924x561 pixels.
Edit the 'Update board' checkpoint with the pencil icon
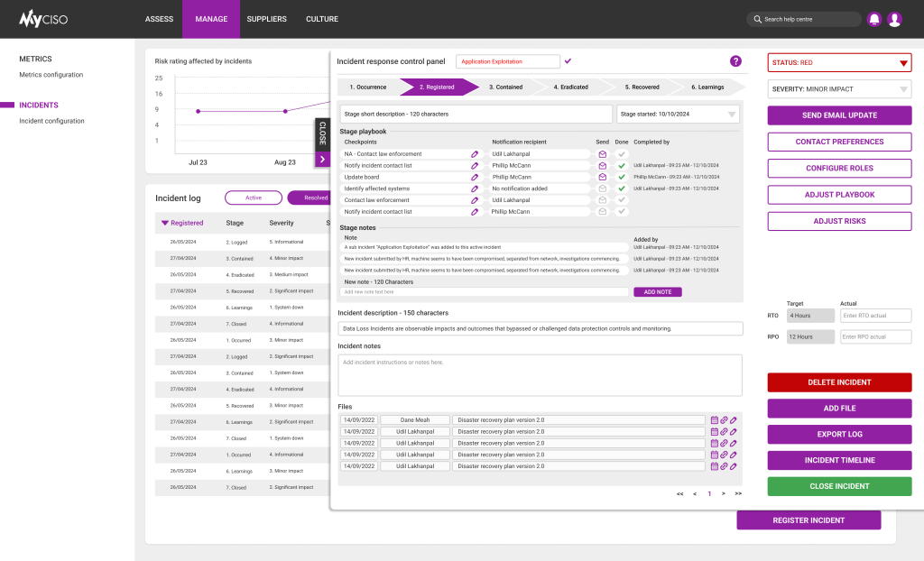tap(476, 176)
